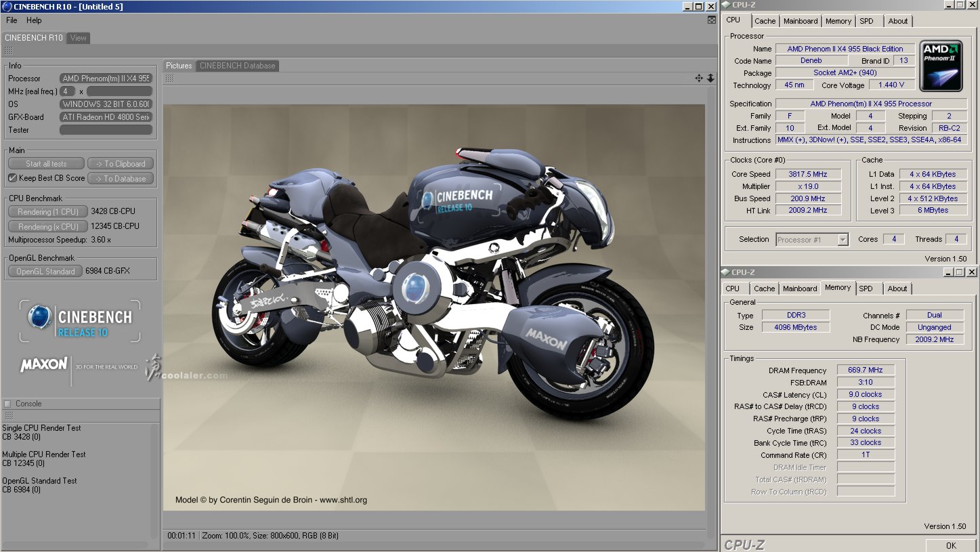Open the Processor #1 selection dropdown
The height and width of the screenshot is (552, 980).
tap(812, 240)
